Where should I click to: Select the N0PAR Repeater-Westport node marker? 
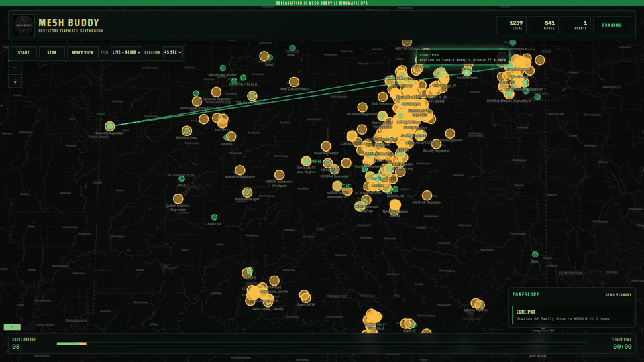[x=279, y=175]
